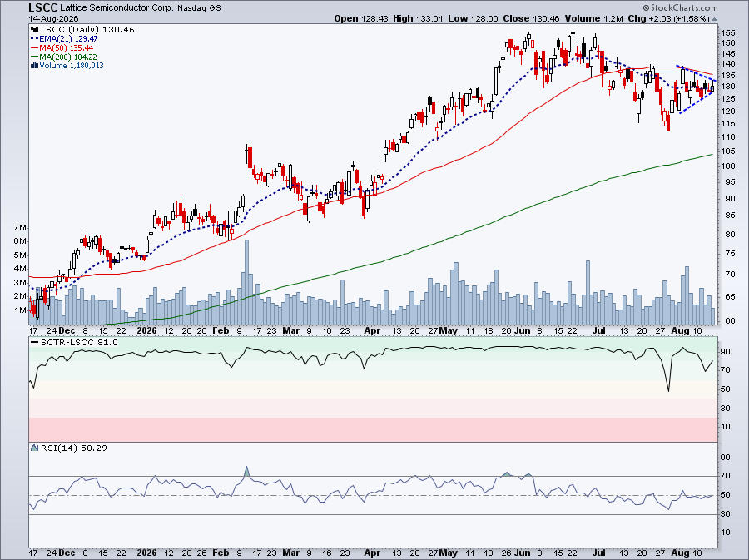Click the 70 level on SCTR axis
Image resolution: width=749 pixels, height=560 pixels.
(726, 370)
